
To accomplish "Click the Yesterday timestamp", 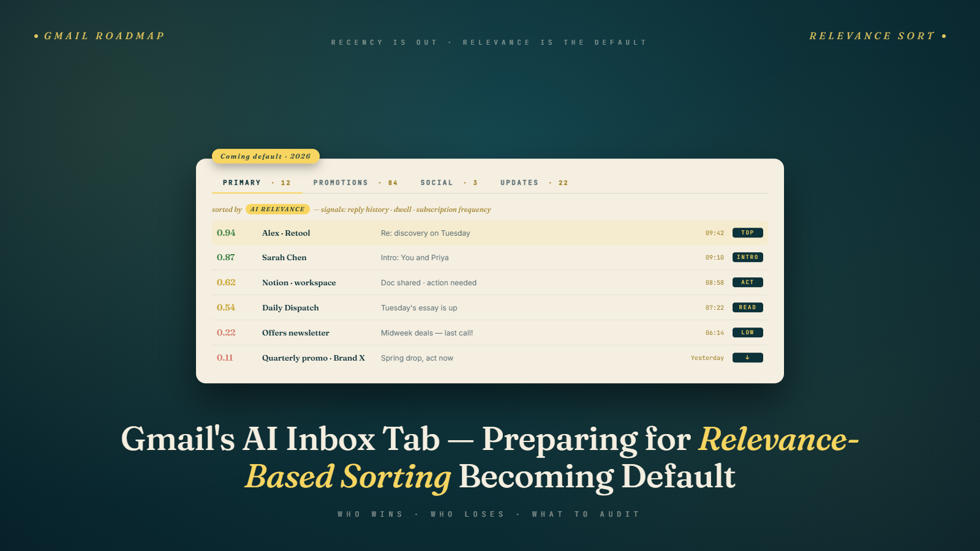I will coord(707,358).
